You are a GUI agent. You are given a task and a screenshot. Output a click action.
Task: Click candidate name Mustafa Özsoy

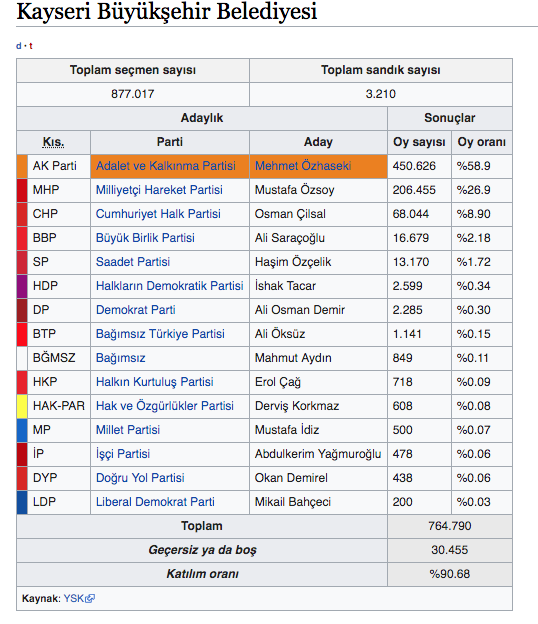[294, 190]
